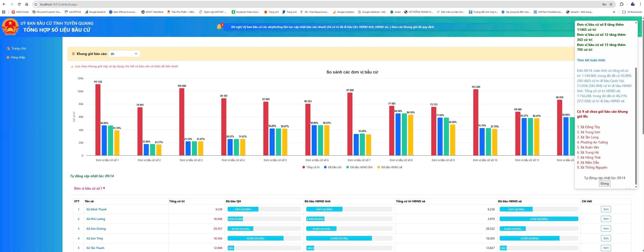Viewport: 644px width, 252px height.
Task: Click Xã Sơn Thủy QH progress bar
Action: (x=255, y=238)
